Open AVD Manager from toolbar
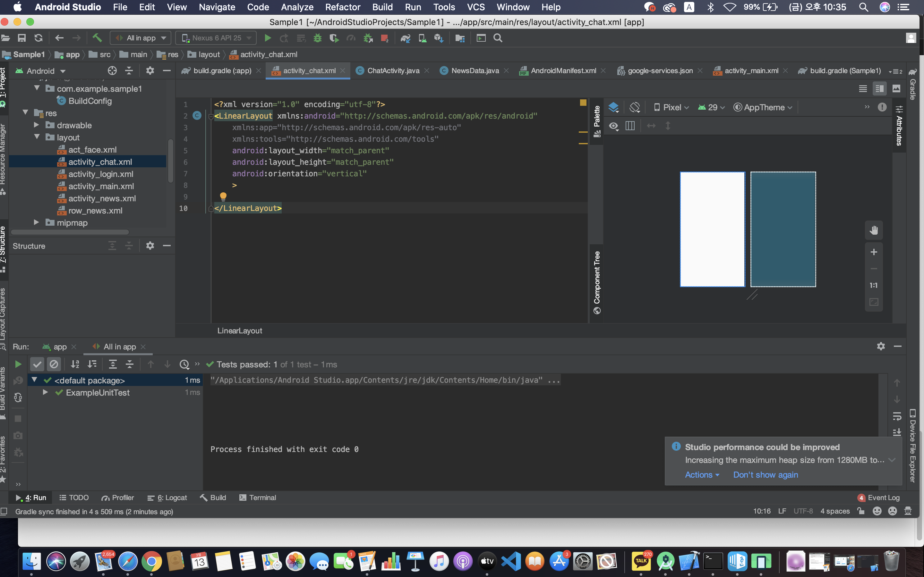 [422, 38]
